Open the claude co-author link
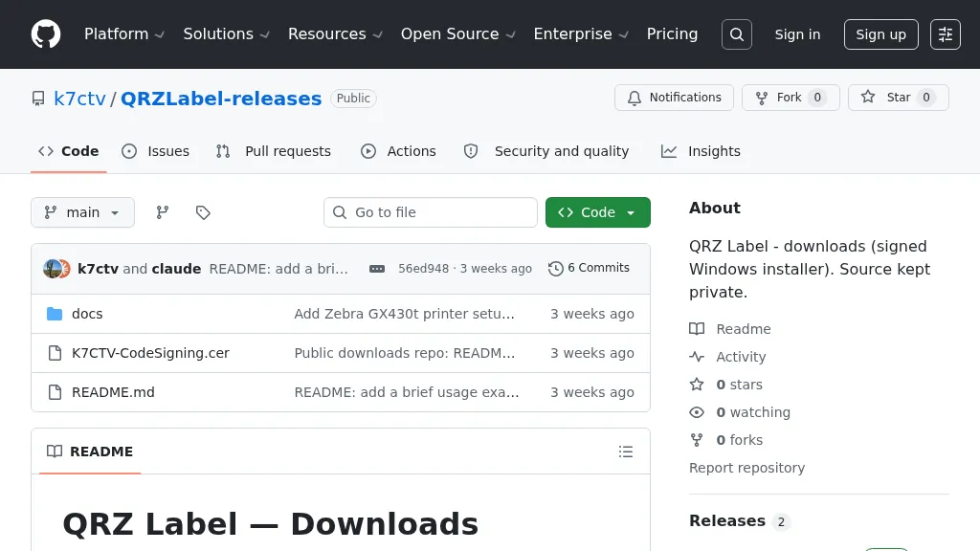The width and height of the screenshot is (980, 551). click(x=176, y=269)
